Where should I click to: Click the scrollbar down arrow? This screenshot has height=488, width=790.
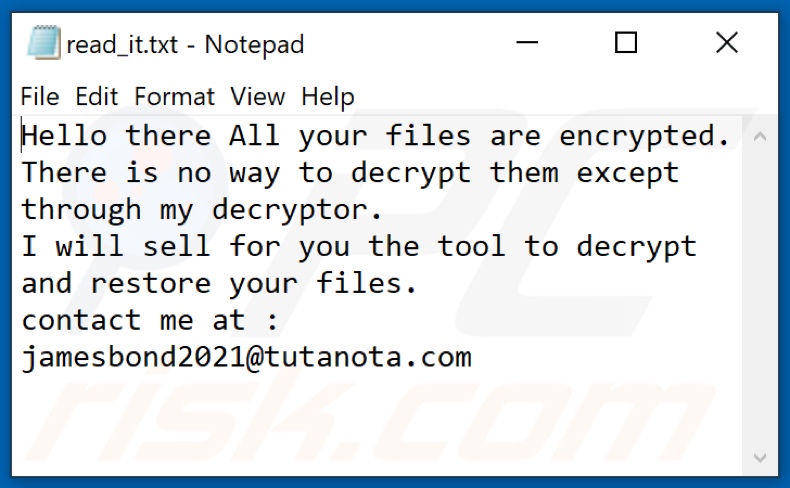point(761,459)
